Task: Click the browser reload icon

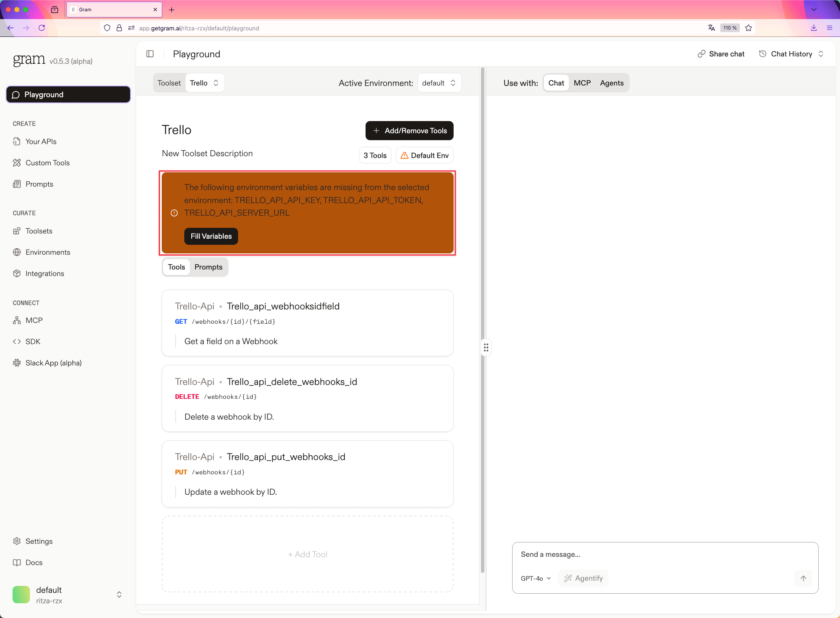Action: 42,28
